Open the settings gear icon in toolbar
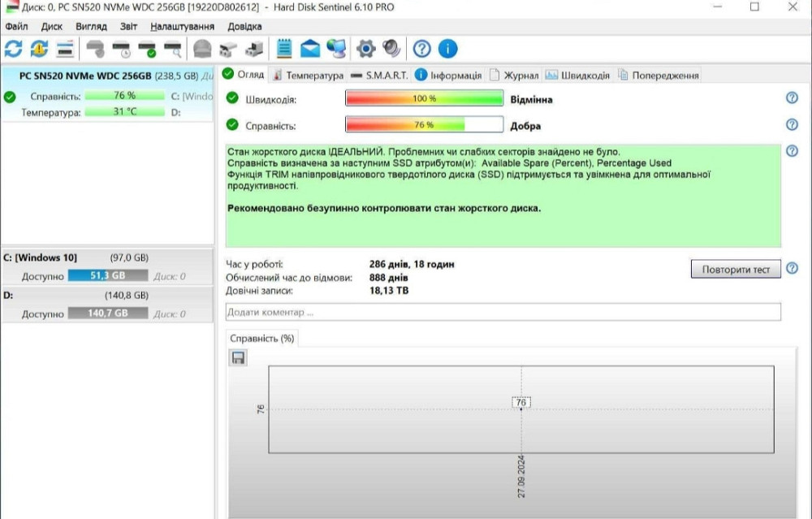This screenshot has width=812, height=519. pos(365,49)
